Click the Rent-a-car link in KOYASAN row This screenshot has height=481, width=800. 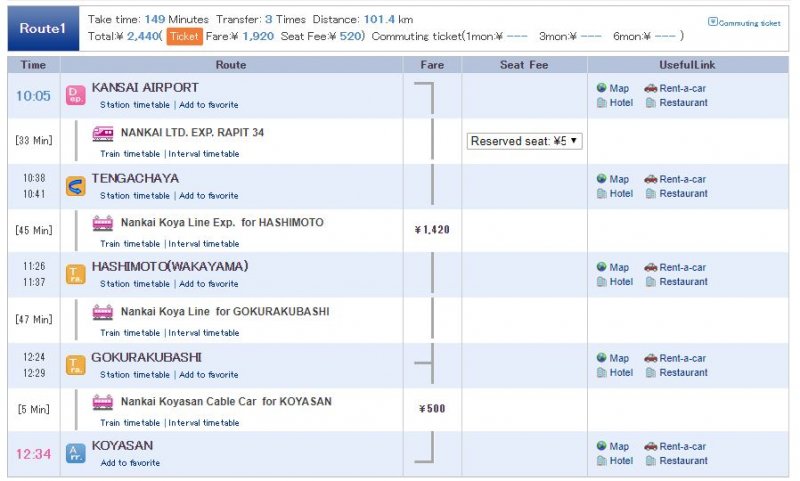point(683,446)
